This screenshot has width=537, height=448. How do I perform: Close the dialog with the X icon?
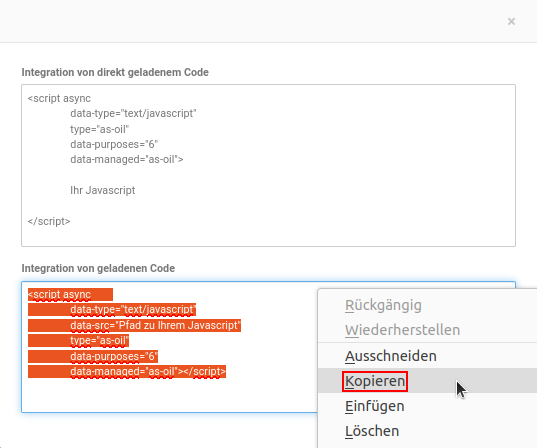click(x=511, y=22)
